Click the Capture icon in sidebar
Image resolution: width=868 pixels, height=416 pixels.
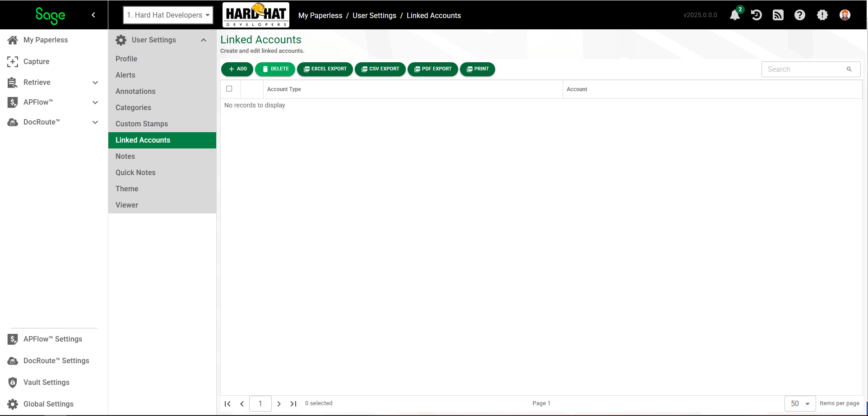click(x=13, y=61)
